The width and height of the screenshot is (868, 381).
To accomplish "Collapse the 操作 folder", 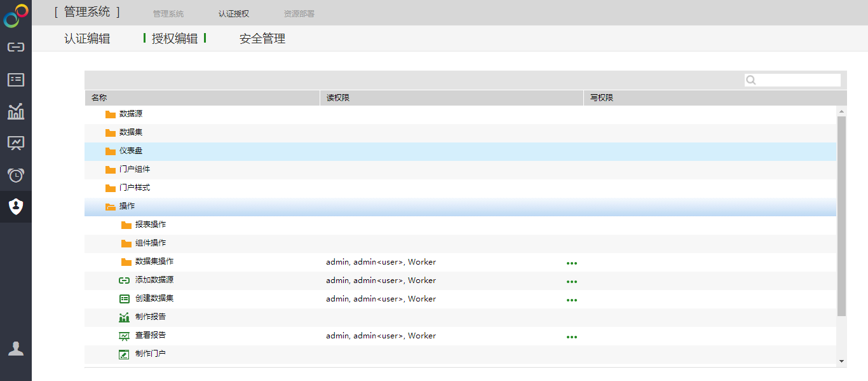I will point(111,207).
